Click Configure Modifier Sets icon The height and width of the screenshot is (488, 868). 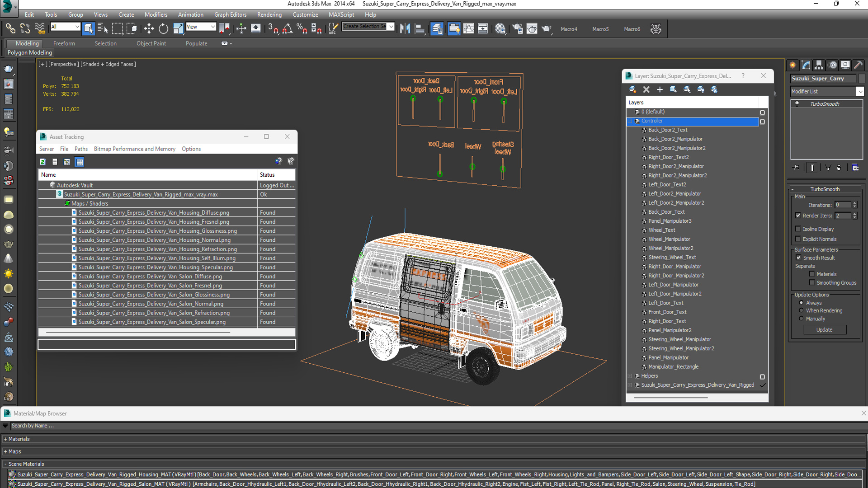click(x=855, y=168)
